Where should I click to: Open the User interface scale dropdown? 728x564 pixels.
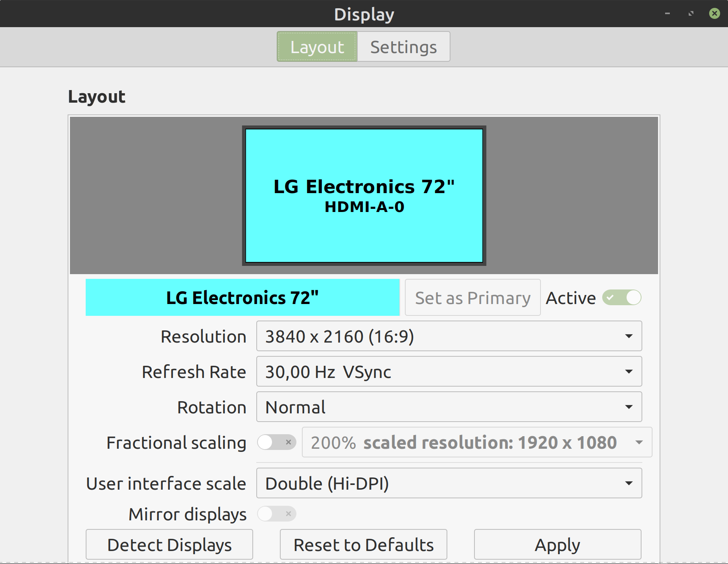point(449,483)
